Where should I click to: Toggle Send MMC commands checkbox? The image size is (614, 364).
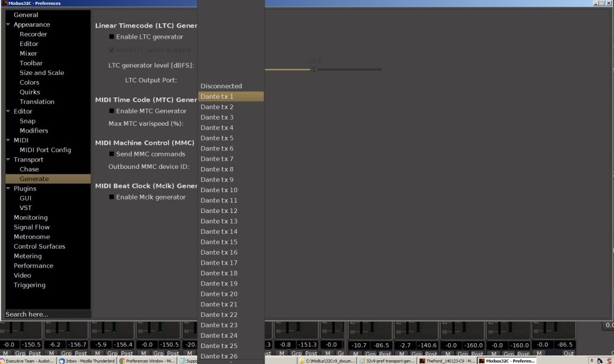click(112, 154)
